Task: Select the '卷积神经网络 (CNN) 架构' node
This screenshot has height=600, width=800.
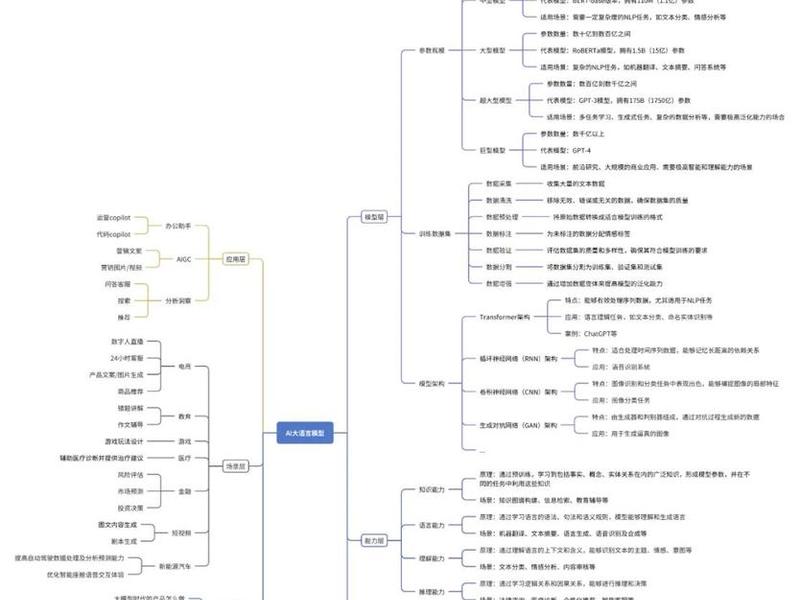Action: click(x=518, y=392)
